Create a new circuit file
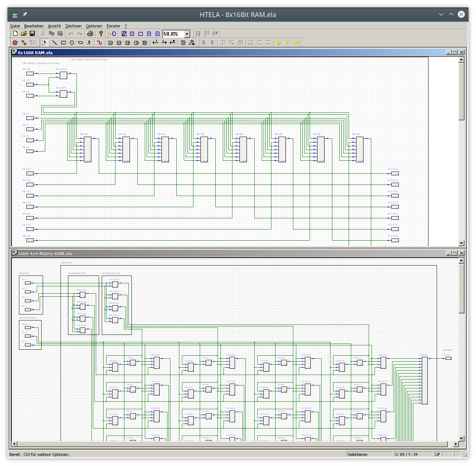 click(16, 33)
